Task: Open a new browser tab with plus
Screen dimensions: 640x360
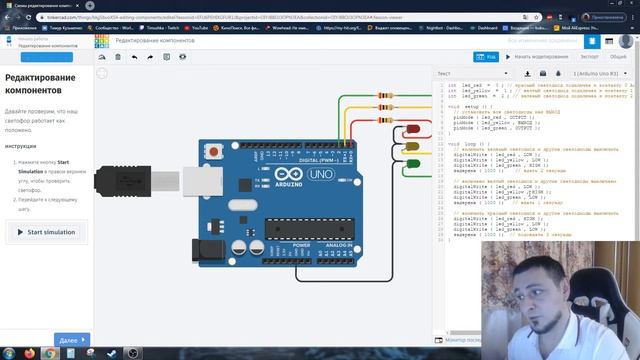Action: tap(90, 6)
